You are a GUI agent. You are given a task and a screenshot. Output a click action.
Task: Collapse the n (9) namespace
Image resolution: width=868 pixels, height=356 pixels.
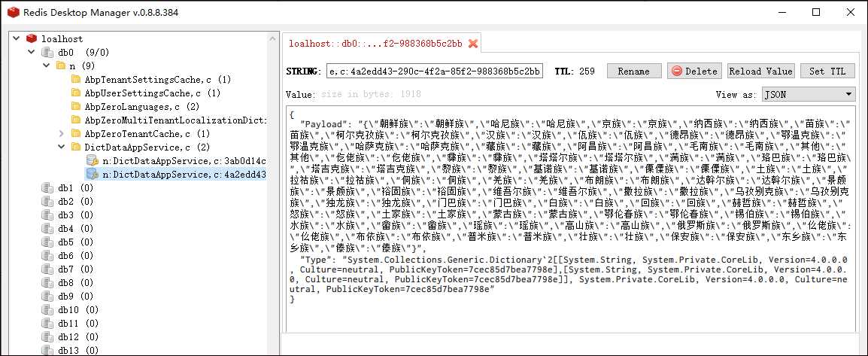46,66
